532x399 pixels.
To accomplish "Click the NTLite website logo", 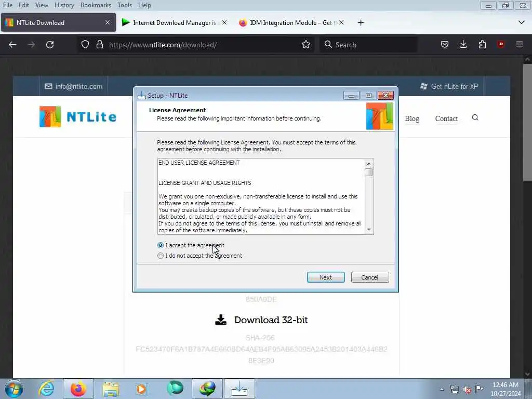I will [x=78, y=117].
